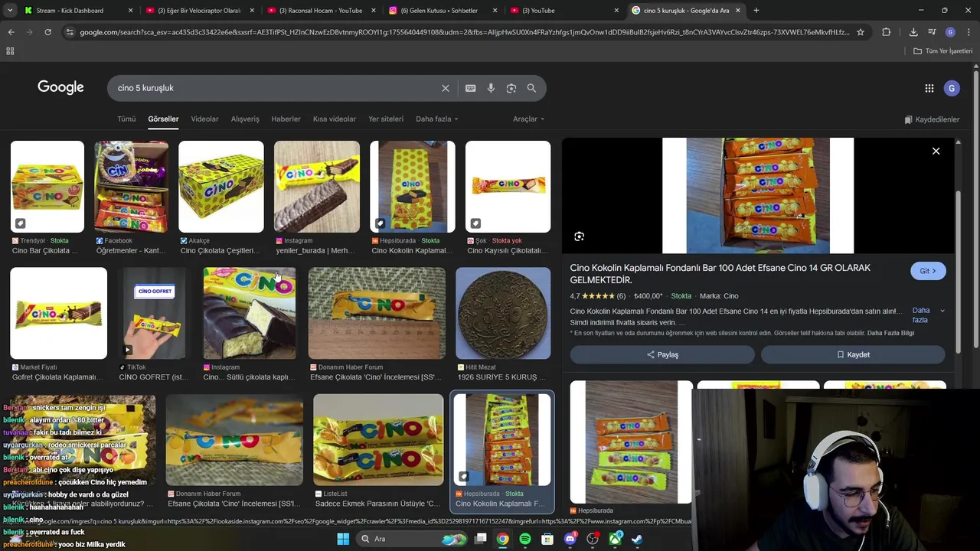Open the Xbox app from the taskbar
This screenshot has width=980, height=551.
pyautogui.click(x=615, y=539)
